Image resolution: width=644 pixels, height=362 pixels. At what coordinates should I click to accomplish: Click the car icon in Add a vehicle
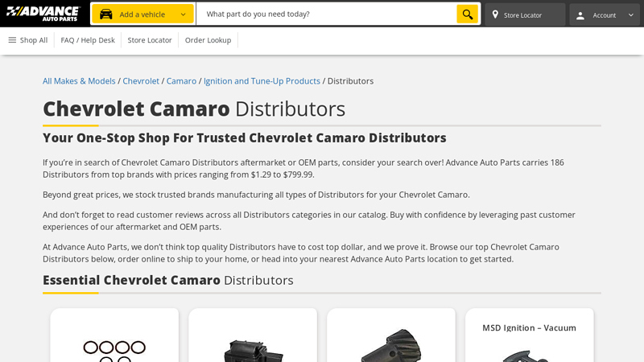click(106, 14)
